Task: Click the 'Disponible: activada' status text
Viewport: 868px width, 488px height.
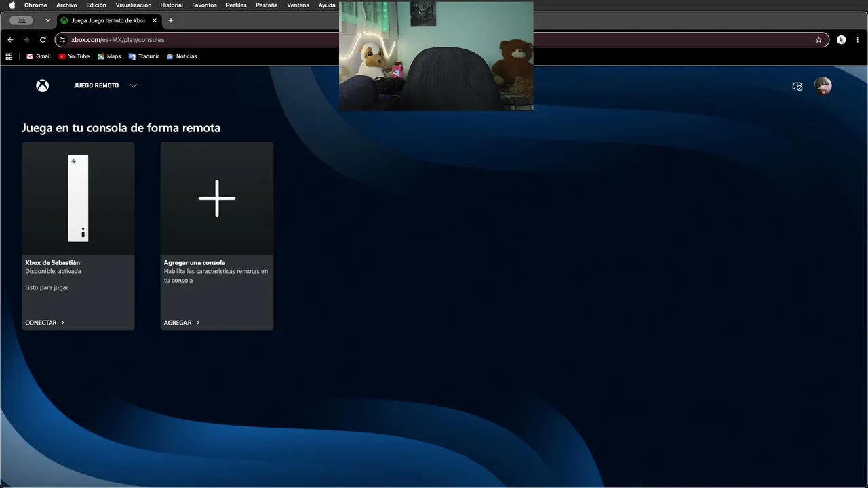Action: coord(53,271)
